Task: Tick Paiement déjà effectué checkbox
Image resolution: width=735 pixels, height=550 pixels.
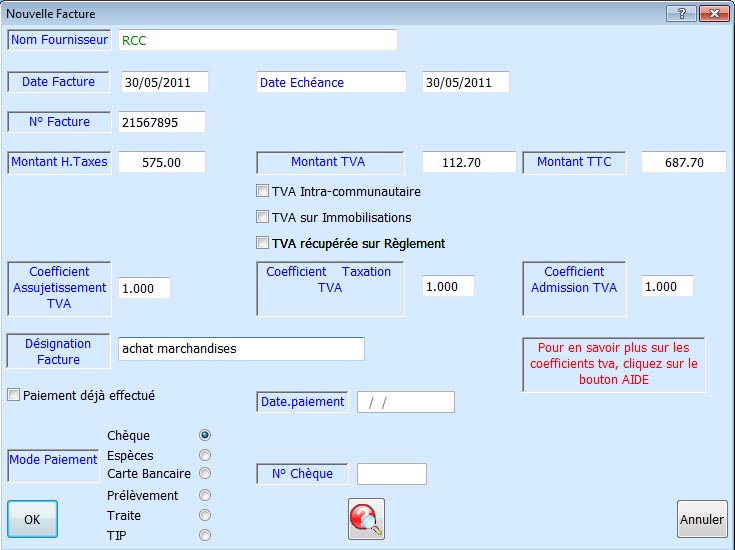Action: point(14,395)
